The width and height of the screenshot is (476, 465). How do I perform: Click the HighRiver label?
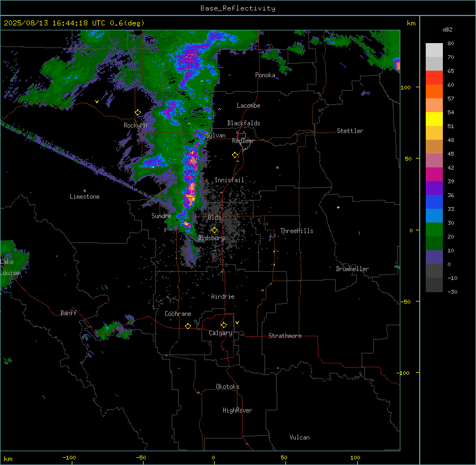click(x=237, y=410)
